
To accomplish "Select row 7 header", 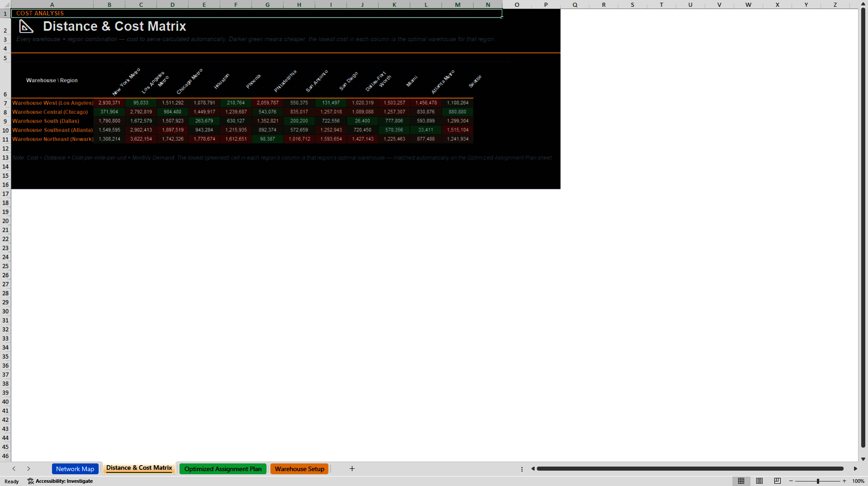I will click(5, 103).
